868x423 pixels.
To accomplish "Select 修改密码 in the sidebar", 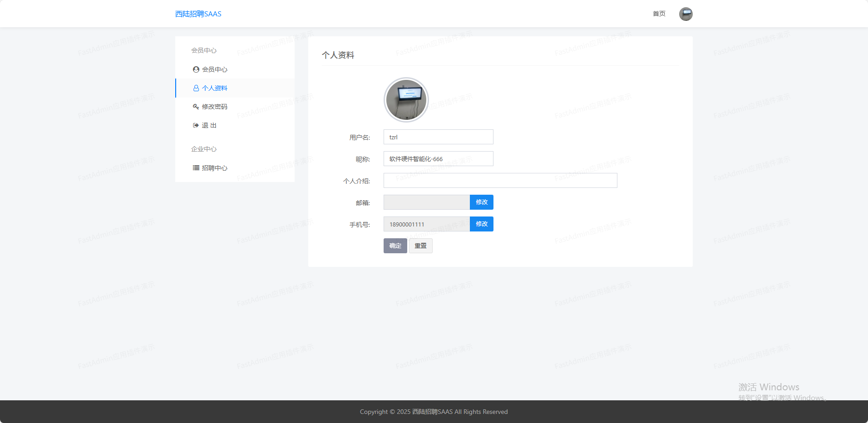I will point(215,107).
